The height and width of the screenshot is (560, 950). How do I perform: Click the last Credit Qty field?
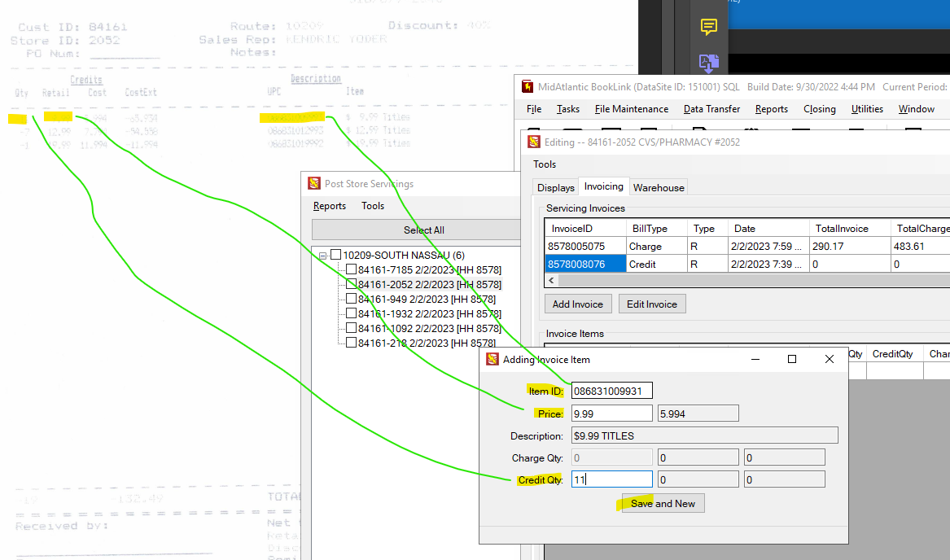coord(784,479)
